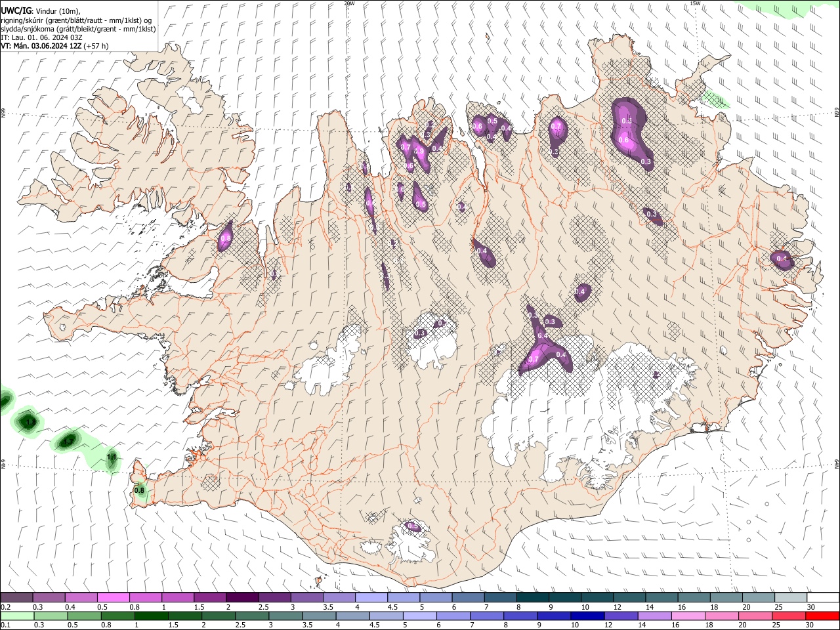Image resolution: width=840 pixels, height=630 pixels.
Task: Pick the 0.3 mauve swatch in snow scale
Action: [x=49, y=598]
